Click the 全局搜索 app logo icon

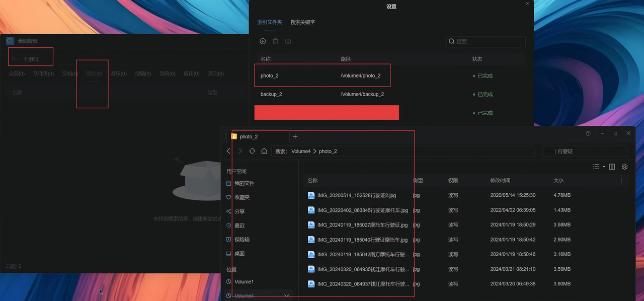pyautogui.click(x=10, y=41)
